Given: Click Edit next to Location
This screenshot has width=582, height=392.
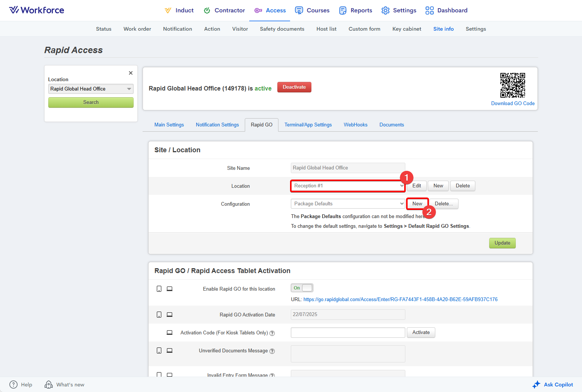Looking at the screenshot, I should tap(417, 186).
